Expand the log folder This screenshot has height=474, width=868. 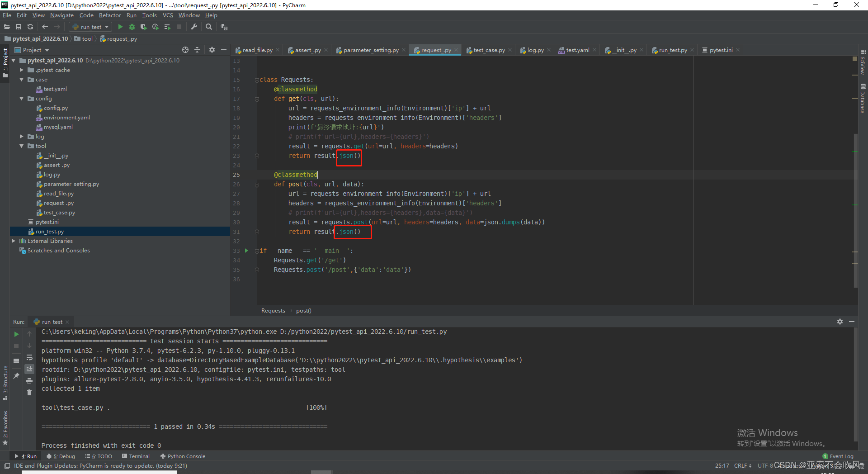pos(22,137)
